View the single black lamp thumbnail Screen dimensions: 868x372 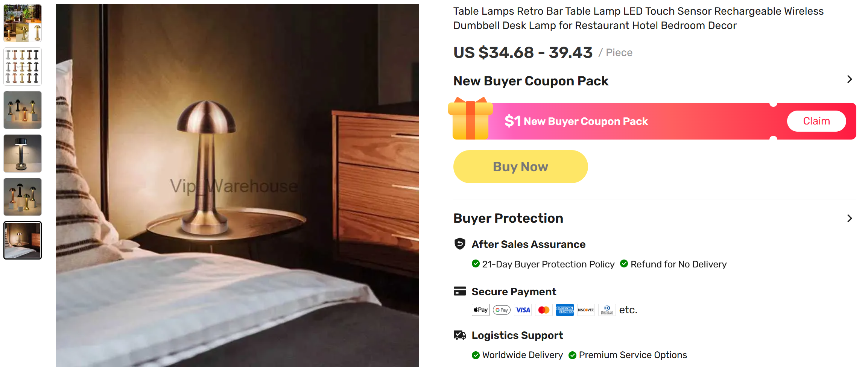(23, 153)
